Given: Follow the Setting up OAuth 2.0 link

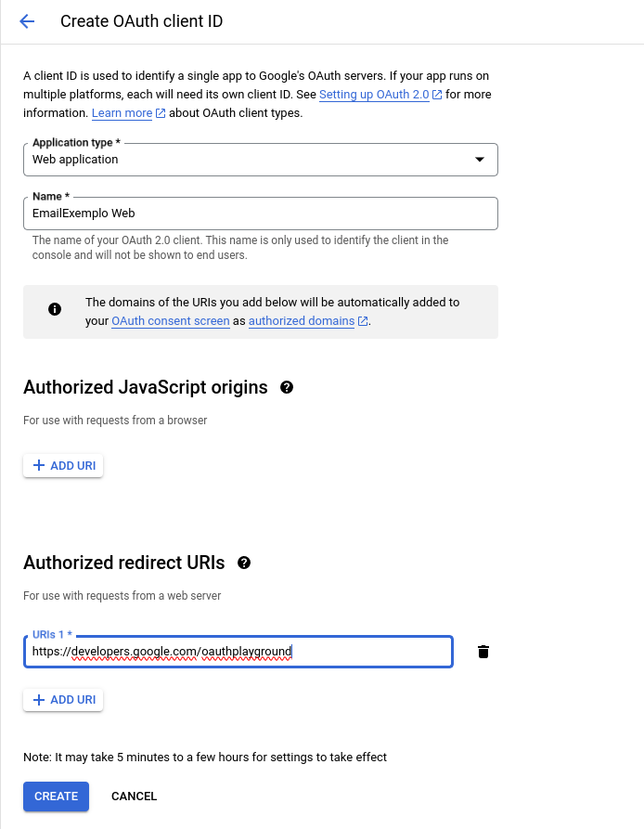Looking at the screenshot, I should 376,94.
